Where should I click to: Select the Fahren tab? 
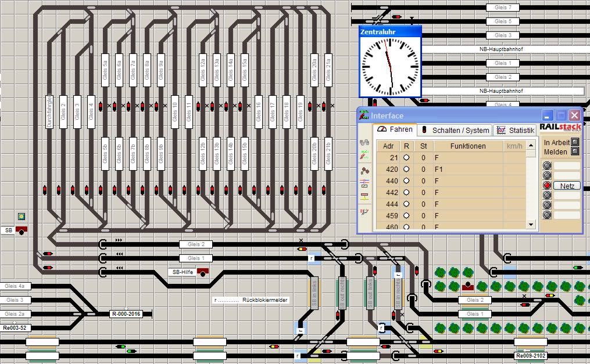[x=395, y=130]
